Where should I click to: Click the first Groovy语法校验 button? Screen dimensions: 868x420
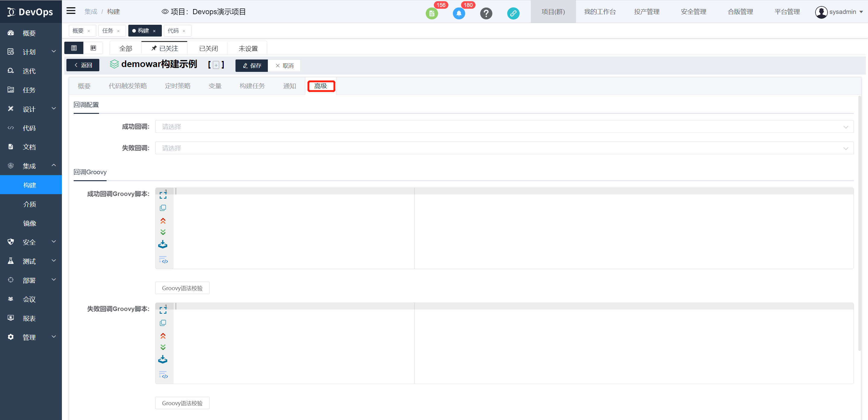[x=182, y=288]
